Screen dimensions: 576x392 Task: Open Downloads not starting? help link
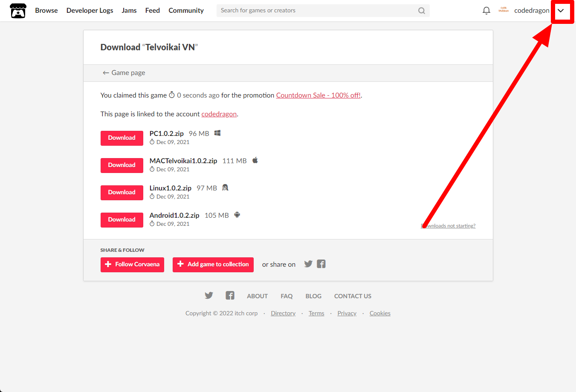[x=448, y=226]
